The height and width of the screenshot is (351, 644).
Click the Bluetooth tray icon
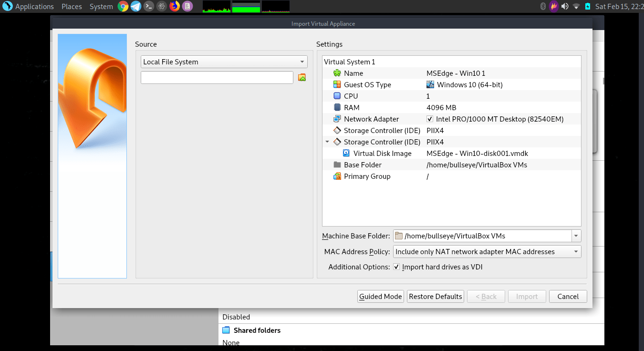543,6
